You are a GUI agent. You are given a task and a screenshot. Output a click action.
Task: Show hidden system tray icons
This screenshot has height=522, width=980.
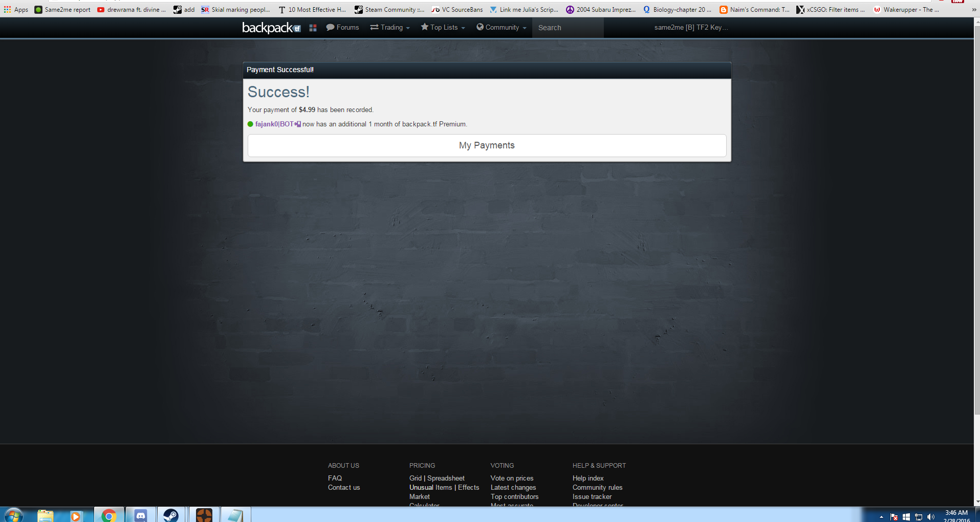[x=881, y=517]
